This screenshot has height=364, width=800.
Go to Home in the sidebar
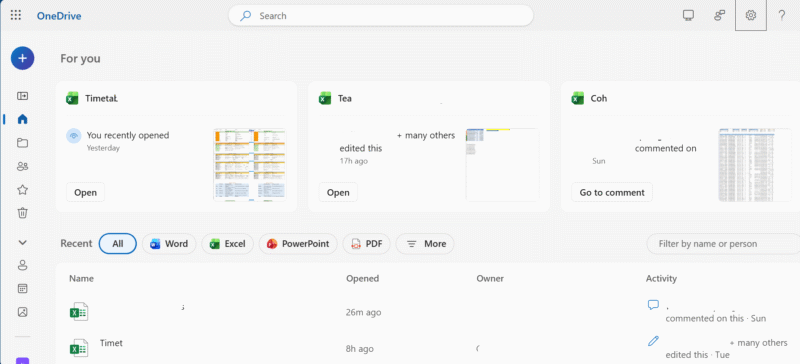[x=22, y=119]
